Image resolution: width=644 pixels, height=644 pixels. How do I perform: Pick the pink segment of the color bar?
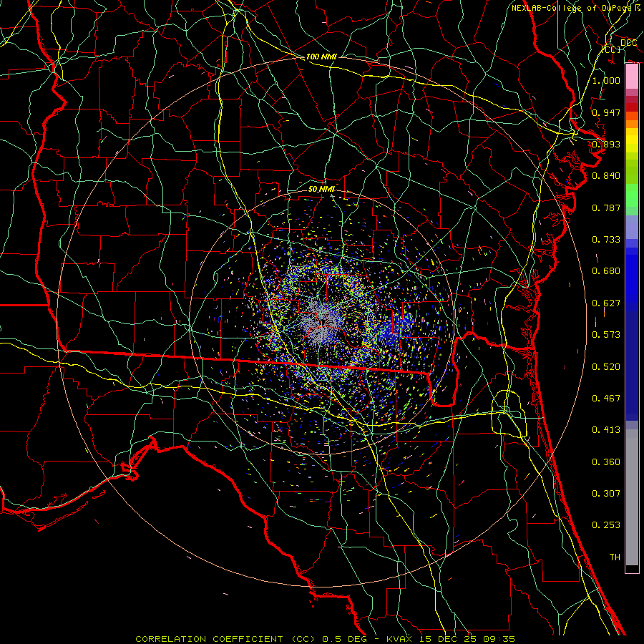632,76
